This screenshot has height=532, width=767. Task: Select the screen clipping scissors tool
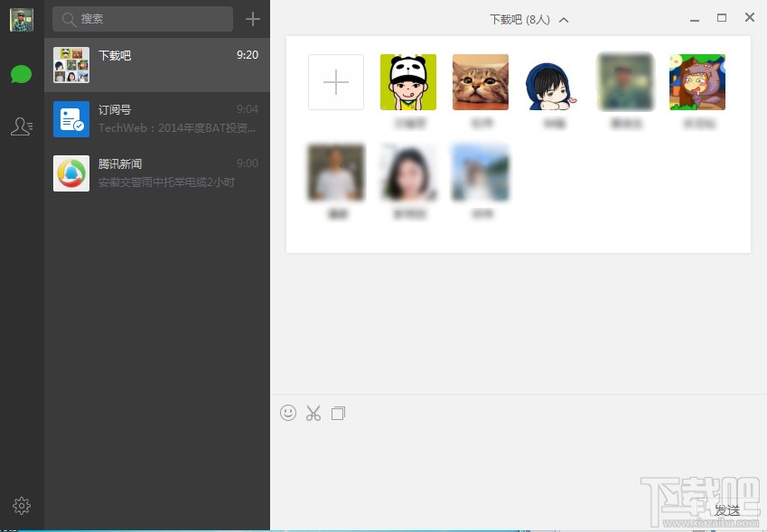point(313,413)
